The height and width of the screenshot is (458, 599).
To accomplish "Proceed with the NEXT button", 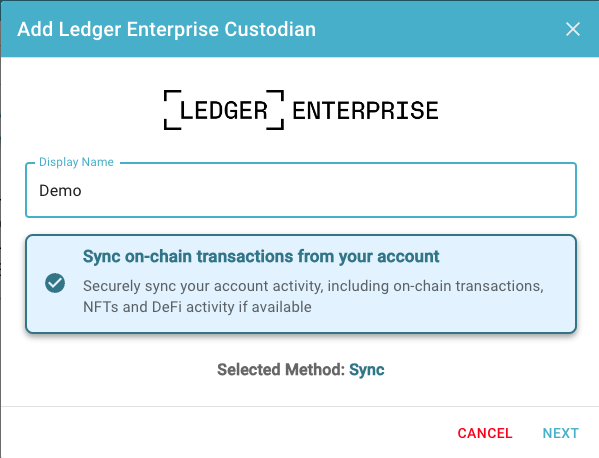I will point(560,433).
